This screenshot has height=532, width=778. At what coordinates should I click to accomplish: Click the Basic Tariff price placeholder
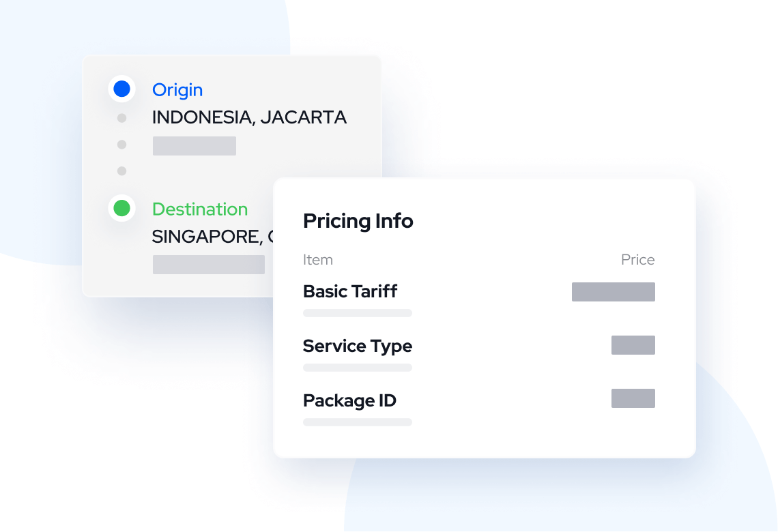(x=613, y=292)
